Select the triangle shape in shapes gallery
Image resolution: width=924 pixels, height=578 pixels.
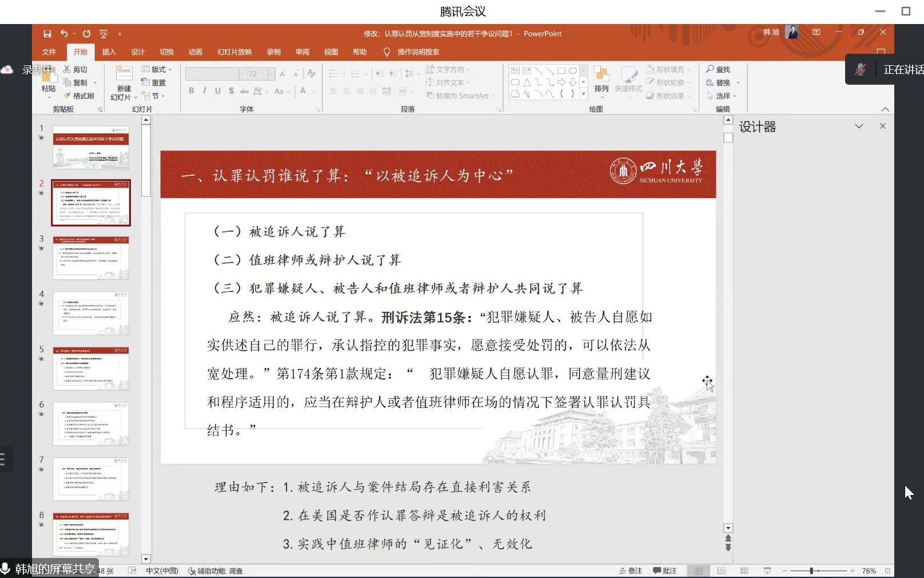pyautogui.click(x=527, y=82)
